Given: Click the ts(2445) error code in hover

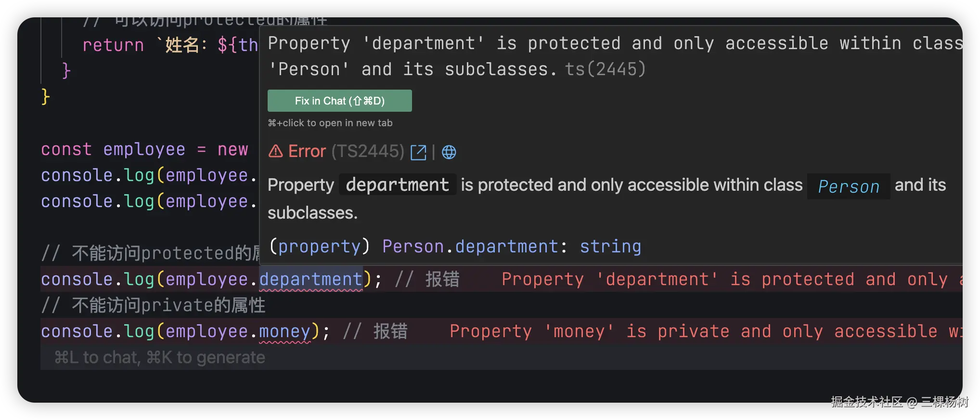Looking at the screenshot, I should click(605, 69).
